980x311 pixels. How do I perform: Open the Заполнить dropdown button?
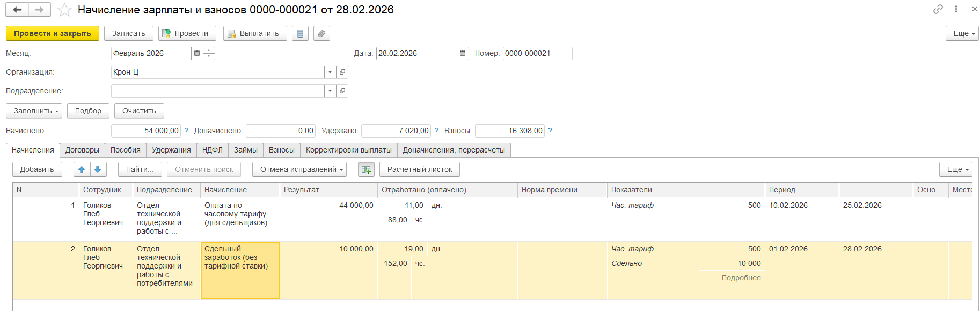pos(34,111)
